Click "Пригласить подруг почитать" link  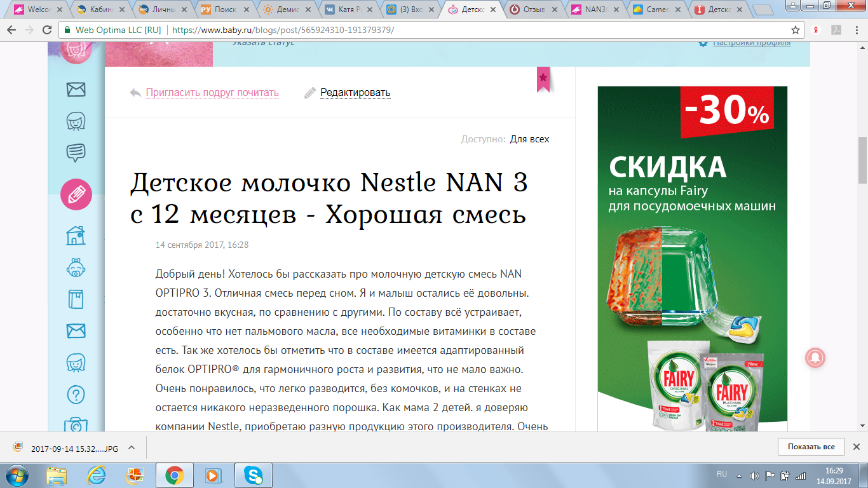(x=212, y=93)
